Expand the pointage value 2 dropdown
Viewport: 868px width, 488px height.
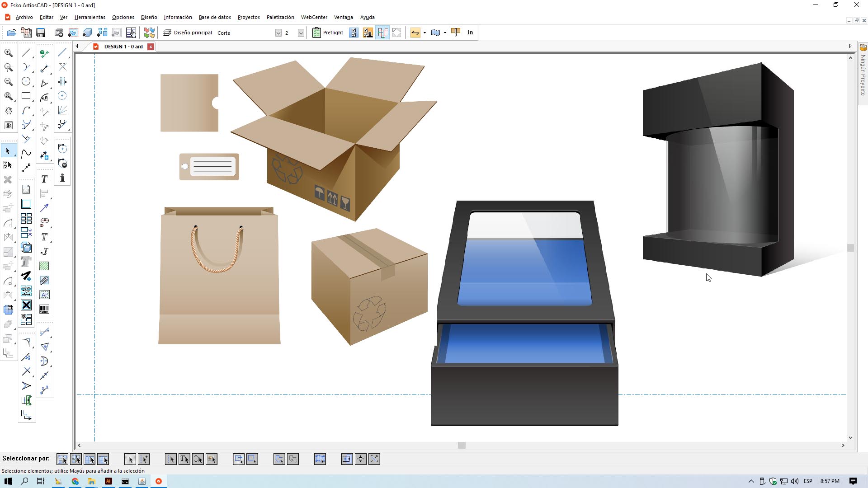[x=301, y=33]
